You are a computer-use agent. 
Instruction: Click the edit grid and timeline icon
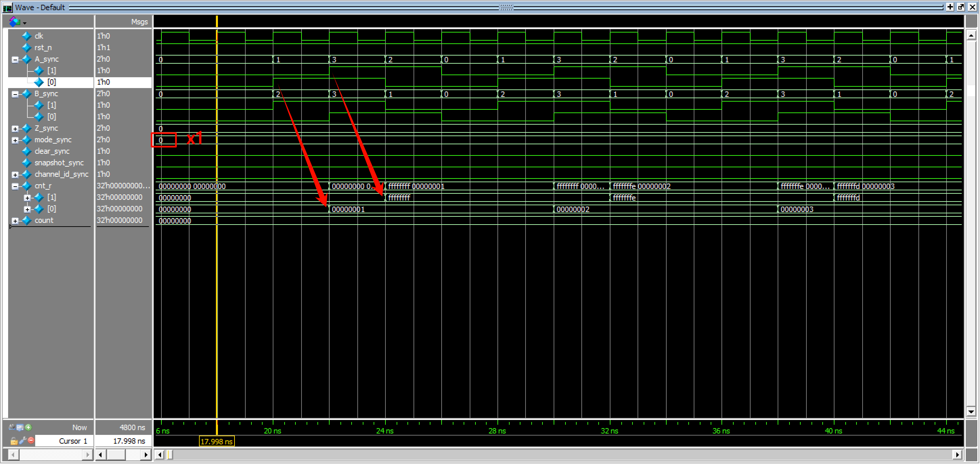pos(20,428)
